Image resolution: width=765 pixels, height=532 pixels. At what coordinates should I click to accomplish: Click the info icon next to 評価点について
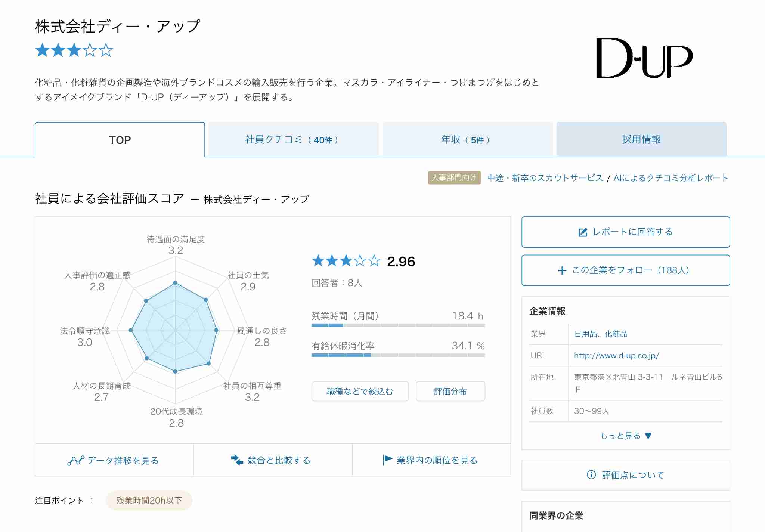coord(591,475)
